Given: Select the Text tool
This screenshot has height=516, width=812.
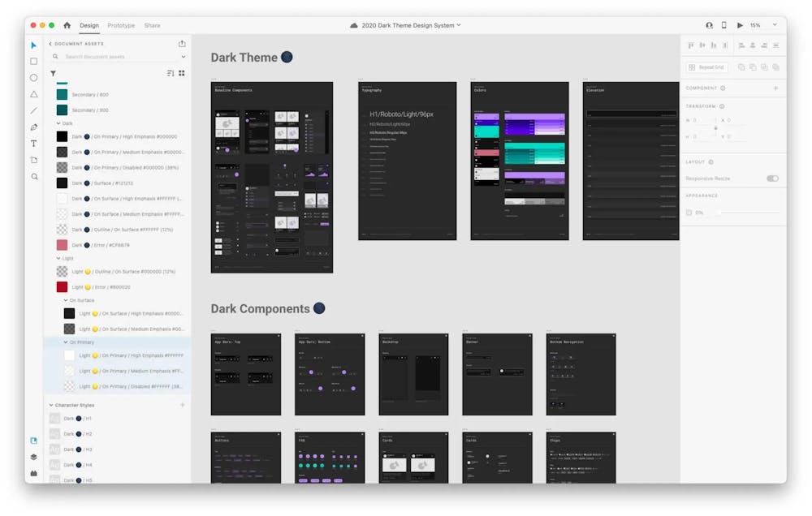Looking at the screenshot, I should pyautogui.click(x=33, y=144).
